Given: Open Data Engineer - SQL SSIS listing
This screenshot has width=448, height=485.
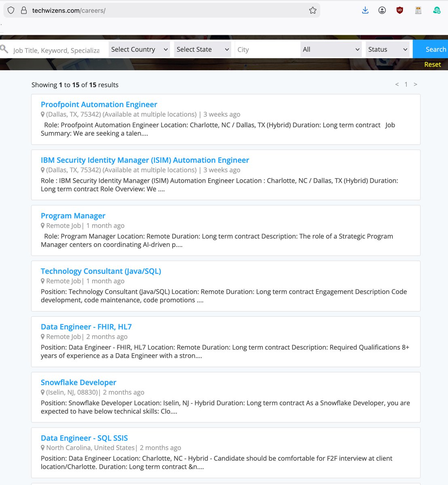Looking at the screenshot, I should click(84, 438).
